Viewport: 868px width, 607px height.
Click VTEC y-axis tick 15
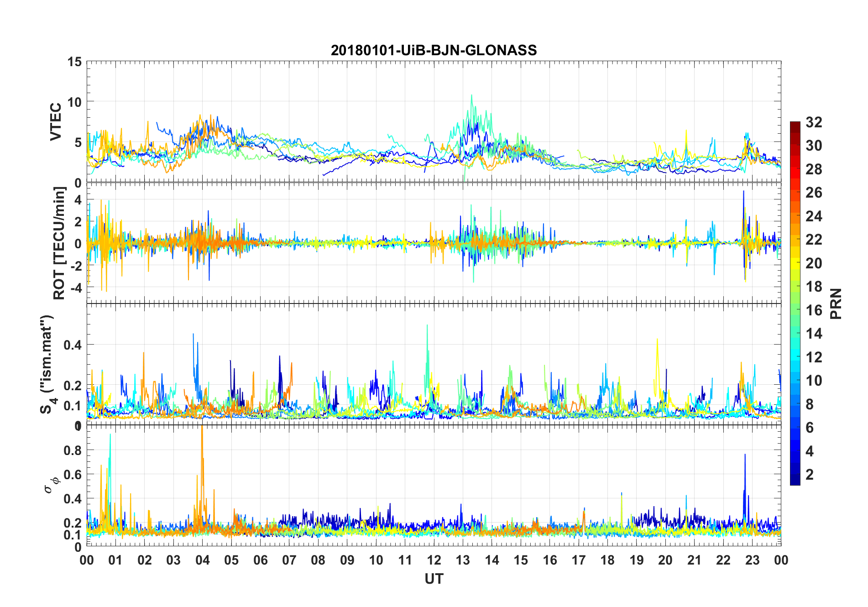click(x=75, y=62)
